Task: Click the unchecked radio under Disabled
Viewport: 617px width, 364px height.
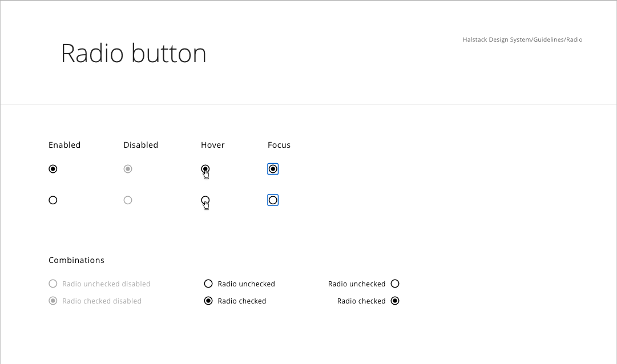Action: click(x=127, y=200)
